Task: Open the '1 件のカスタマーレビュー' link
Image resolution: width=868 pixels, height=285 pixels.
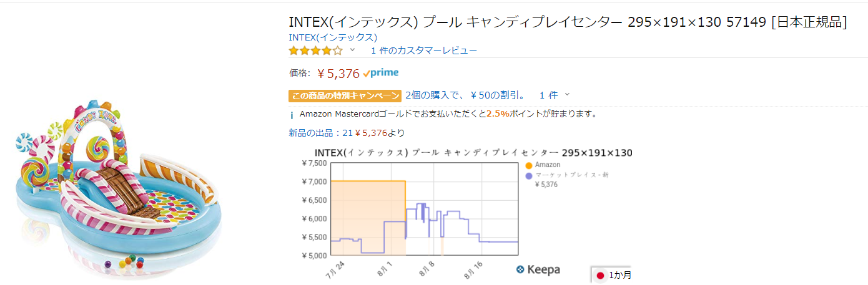Action: coord(423,51)
